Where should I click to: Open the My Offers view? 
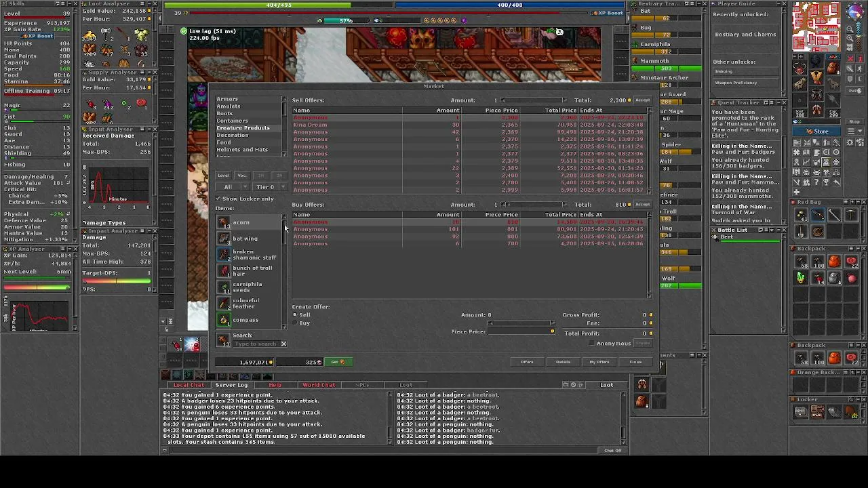click(x=599, y=362)
